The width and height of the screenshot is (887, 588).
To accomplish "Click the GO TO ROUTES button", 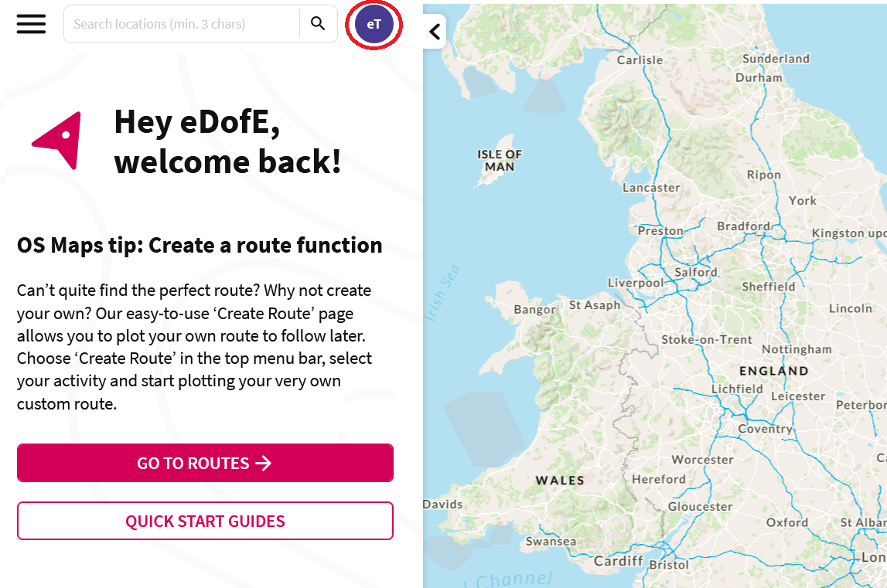I will pos(205,463).
